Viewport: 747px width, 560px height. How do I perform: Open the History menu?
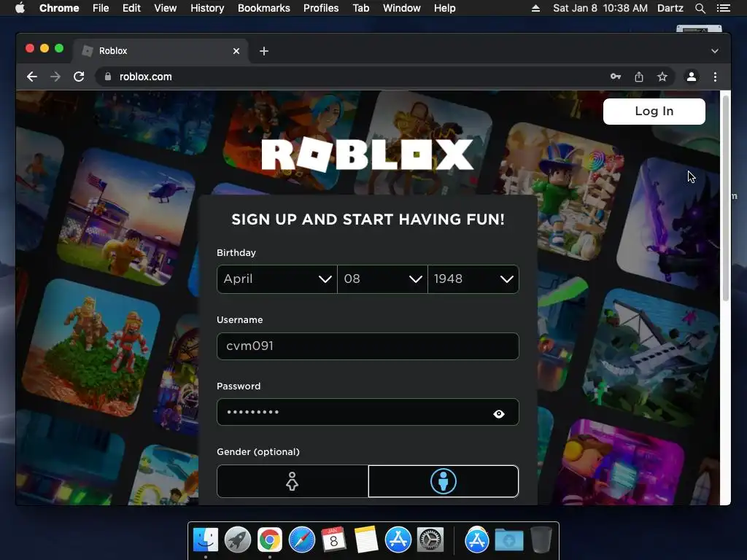[207, 8]
